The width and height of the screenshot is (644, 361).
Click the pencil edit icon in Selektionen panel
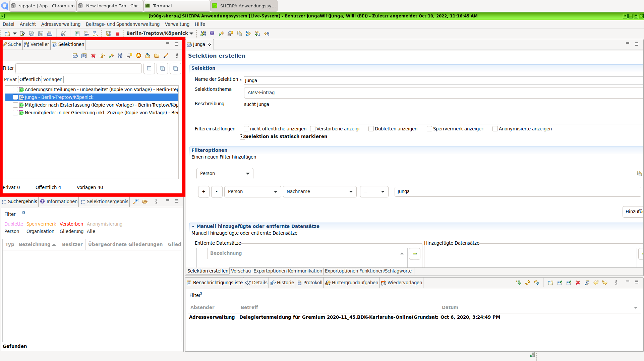166,56
